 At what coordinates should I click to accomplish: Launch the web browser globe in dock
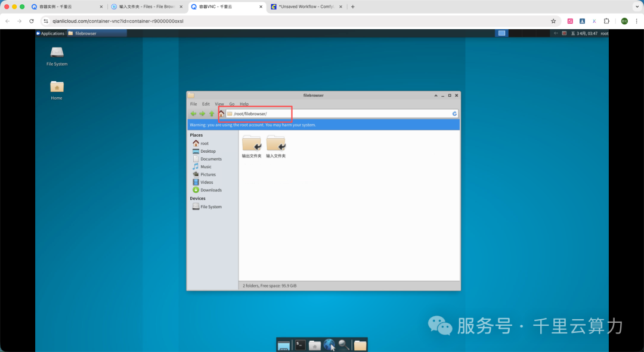click(329, 345)
